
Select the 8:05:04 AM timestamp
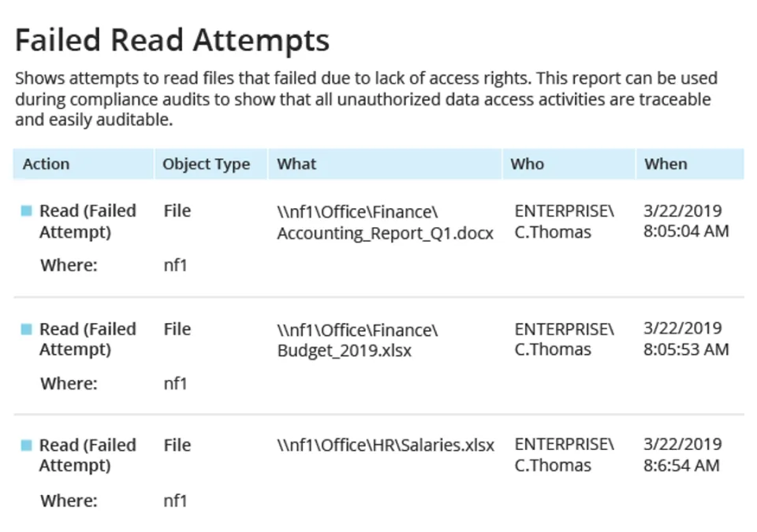[685, 232]
